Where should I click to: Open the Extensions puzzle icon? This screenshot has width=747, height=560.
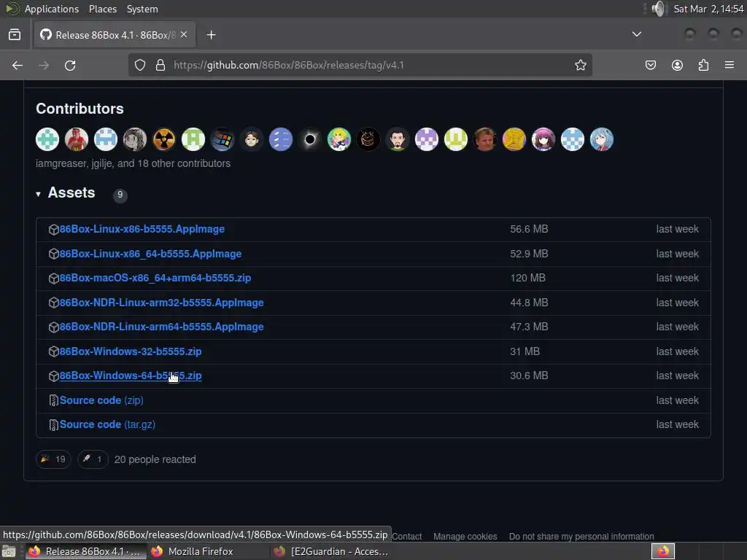703,65
